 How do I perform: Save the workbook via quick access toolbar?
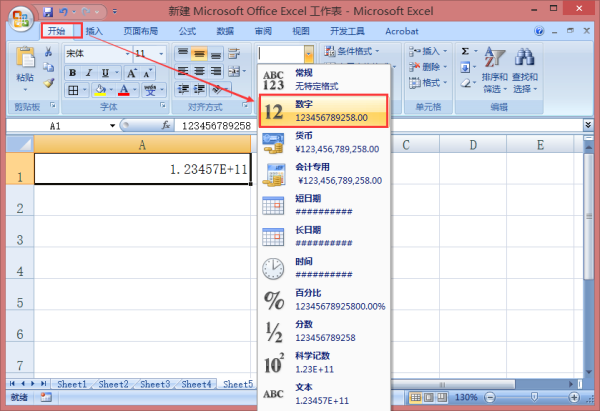[x=48, y=12]
